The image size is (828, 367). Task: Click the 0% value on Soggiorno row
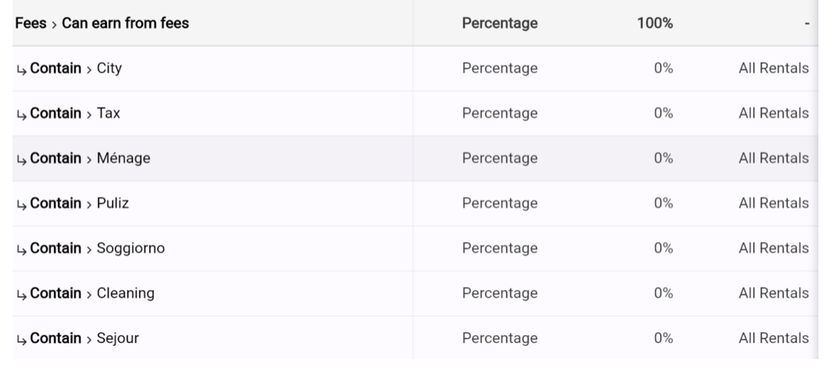point(663,248)
